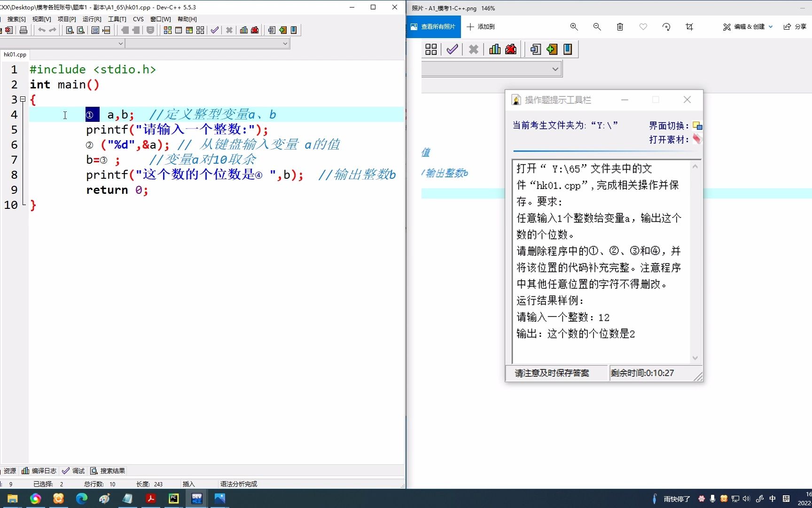Click the Rebuild All toolbar icon
Screen dimensions: 812x508
pos(200,30)
